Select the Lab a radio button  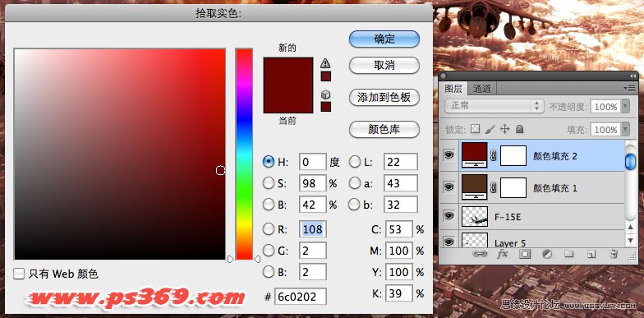(x=355, y=183)
